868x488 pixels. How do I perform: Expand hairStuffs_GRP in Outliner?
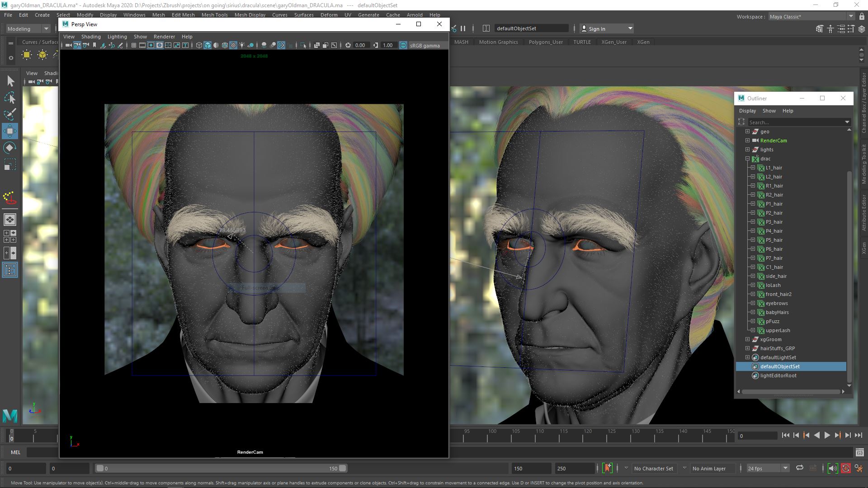pyautogui.click(x=748, y=348)
